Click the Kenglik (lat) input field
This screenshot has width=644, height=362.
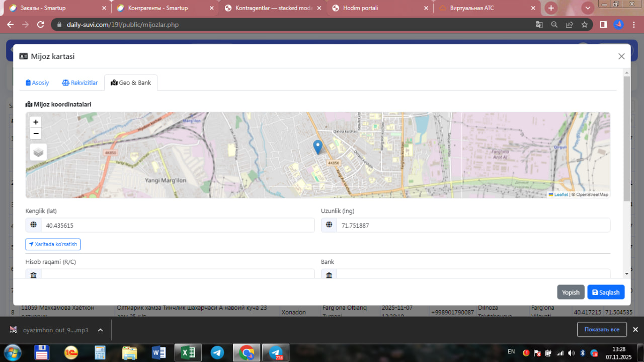click(x=177, y=226)
